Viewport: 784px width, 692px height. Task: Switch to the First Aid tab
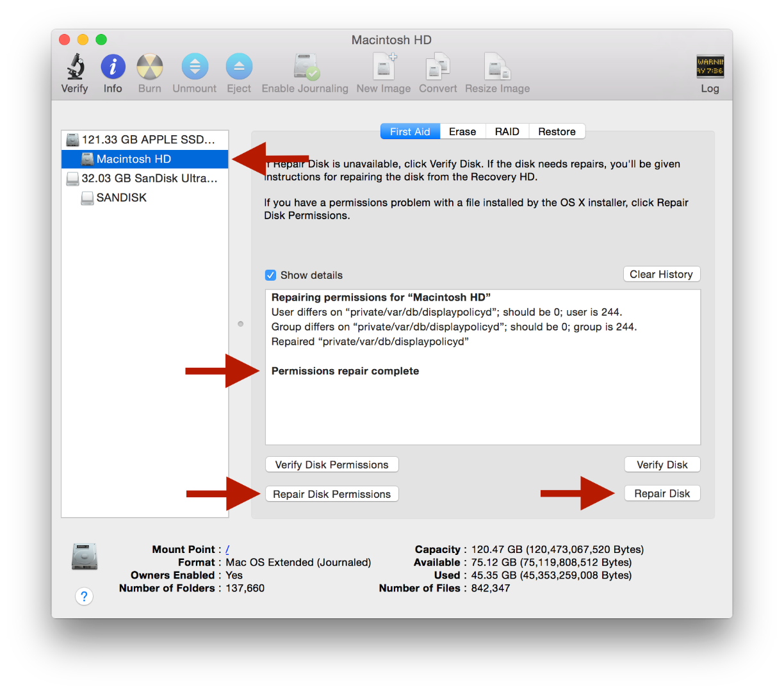[410, 131]
